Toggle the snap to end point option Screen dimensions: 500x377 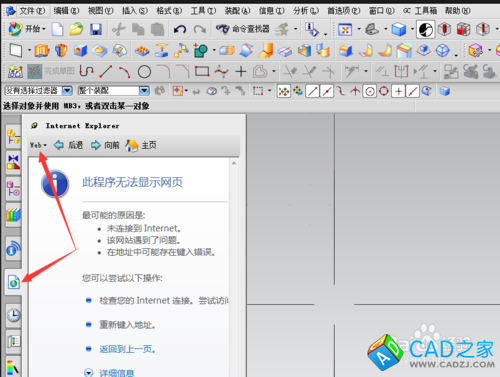click(x=313, y=91)
